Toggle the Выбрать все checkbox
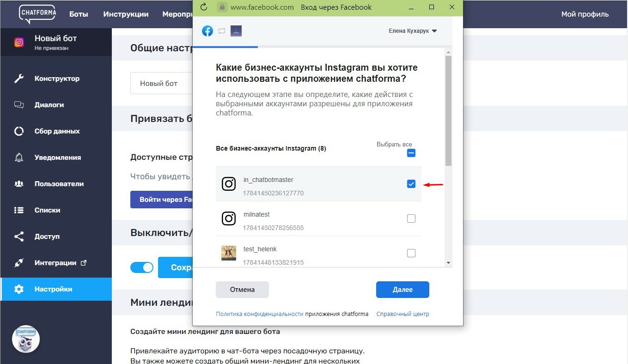The image size is (628, 364). [x=411, y=153]
